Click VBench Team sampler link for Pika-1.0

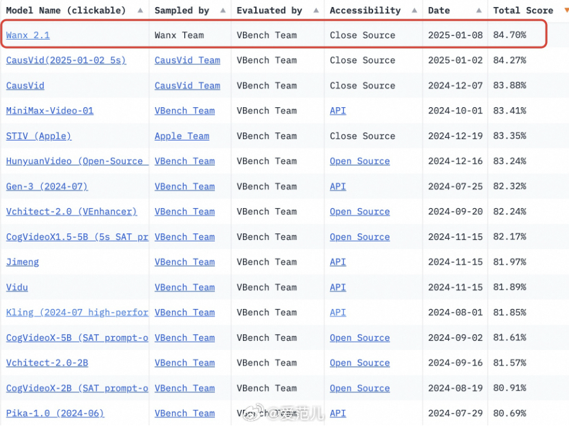pyautogui.click(x=185, y=413)
